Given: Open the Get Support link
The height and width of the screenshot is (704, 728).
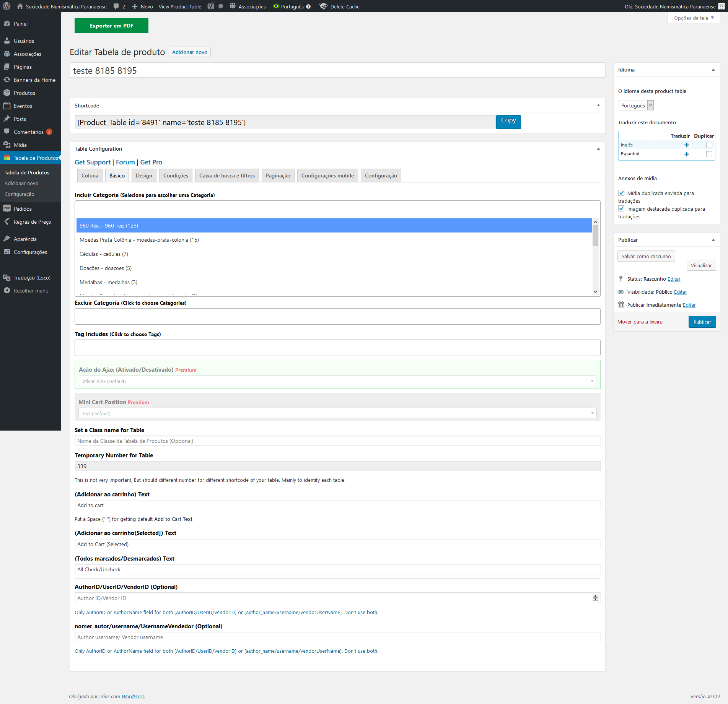Looking at the screenshot, I should pos(93,162).
